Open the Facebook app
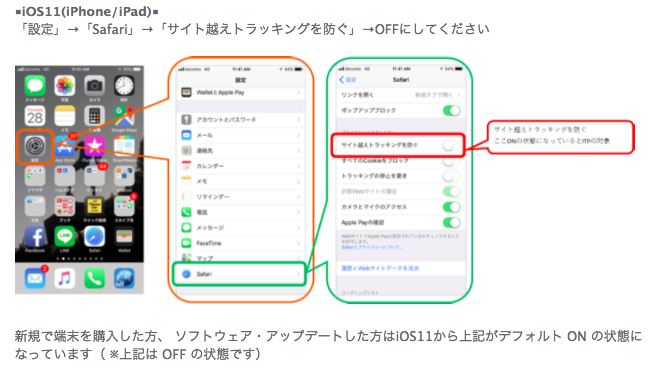The image size is (648, 369). (35, 237)
